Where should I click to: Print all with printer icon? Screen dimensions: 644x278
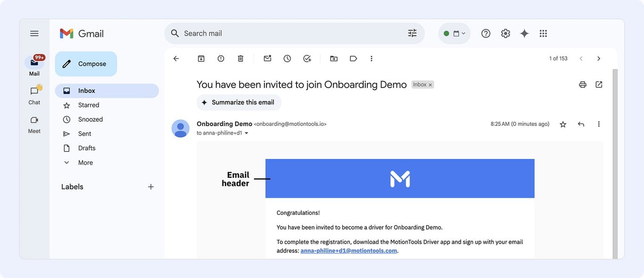[x=583, y=84]
